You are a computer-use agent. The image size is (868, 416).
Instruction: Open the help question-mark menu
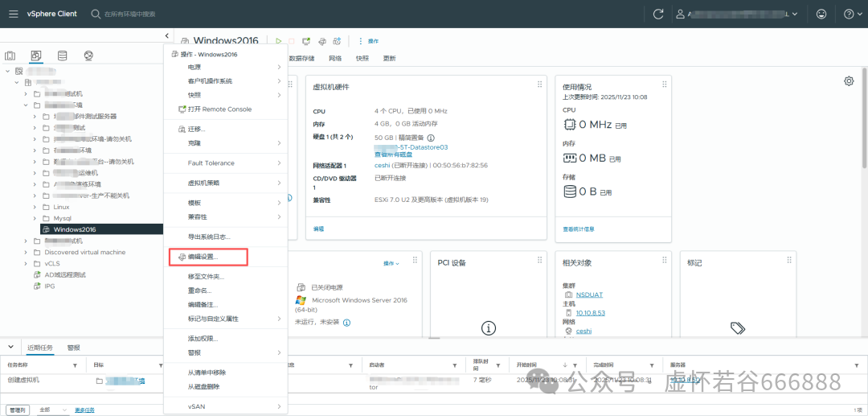point(852,14)
